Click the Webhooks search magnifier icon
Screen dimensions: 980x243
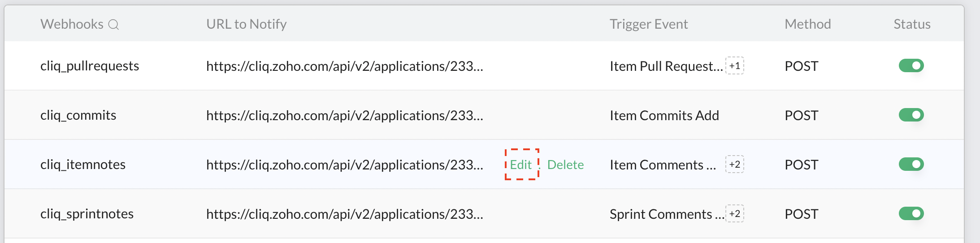coord(114,25)
